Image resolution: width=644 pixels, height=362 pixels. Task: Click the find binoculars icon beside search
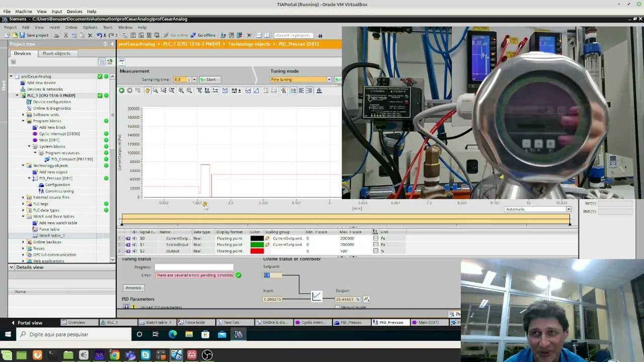(320, 35)
